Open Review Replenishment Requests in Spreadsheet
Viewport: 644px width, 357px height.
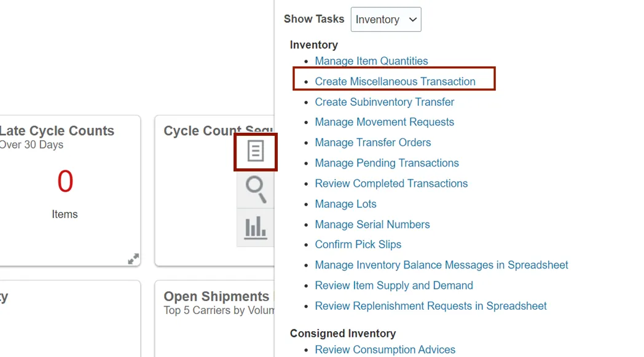click(431, 306)
